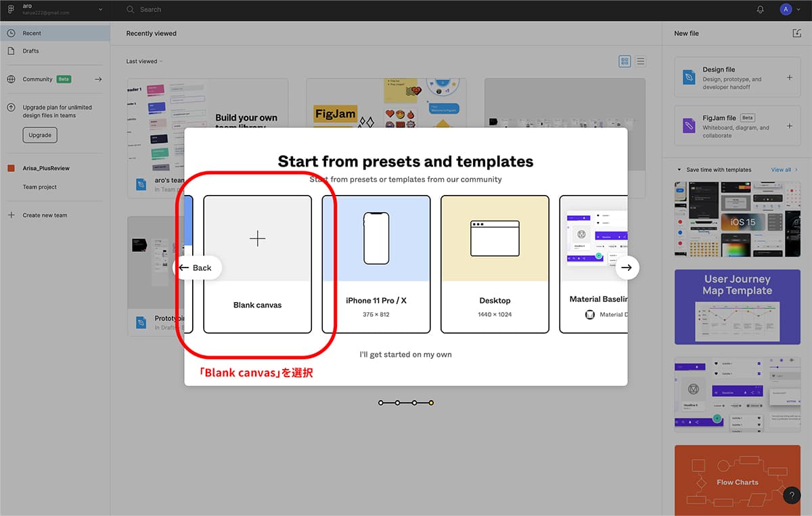812x516 pixels.
Task: Open Community in the sidebar
Action: (37, 79)
